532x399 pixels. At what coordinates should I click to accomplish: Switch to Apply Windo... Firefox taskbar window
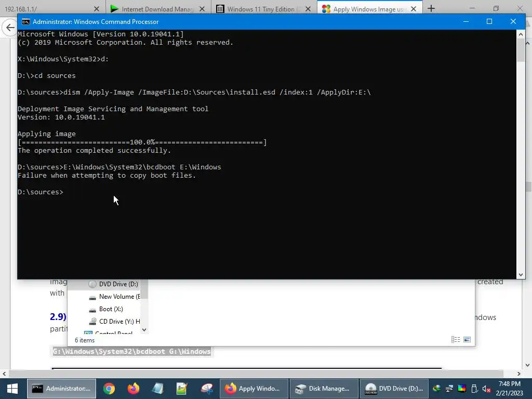tap(254, 389)
